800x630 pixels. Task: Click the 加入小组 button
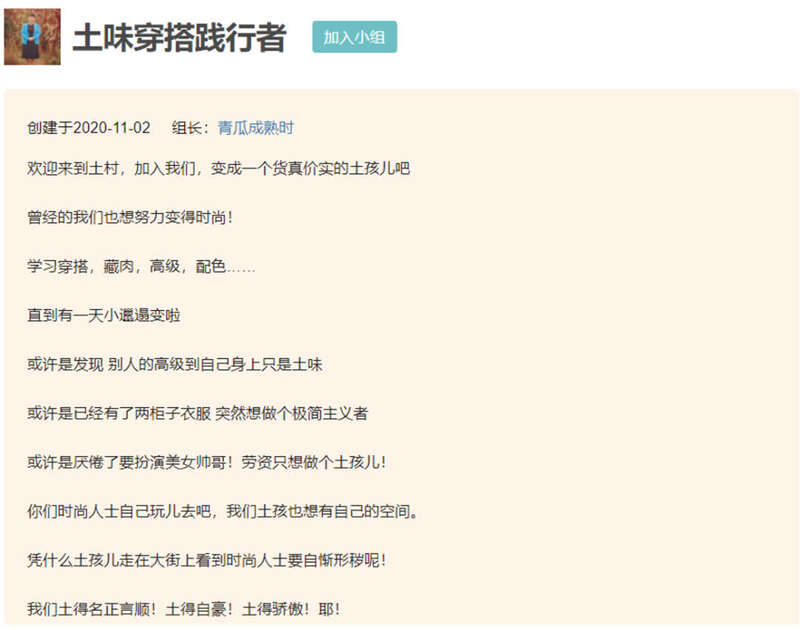tap(354, 37)
